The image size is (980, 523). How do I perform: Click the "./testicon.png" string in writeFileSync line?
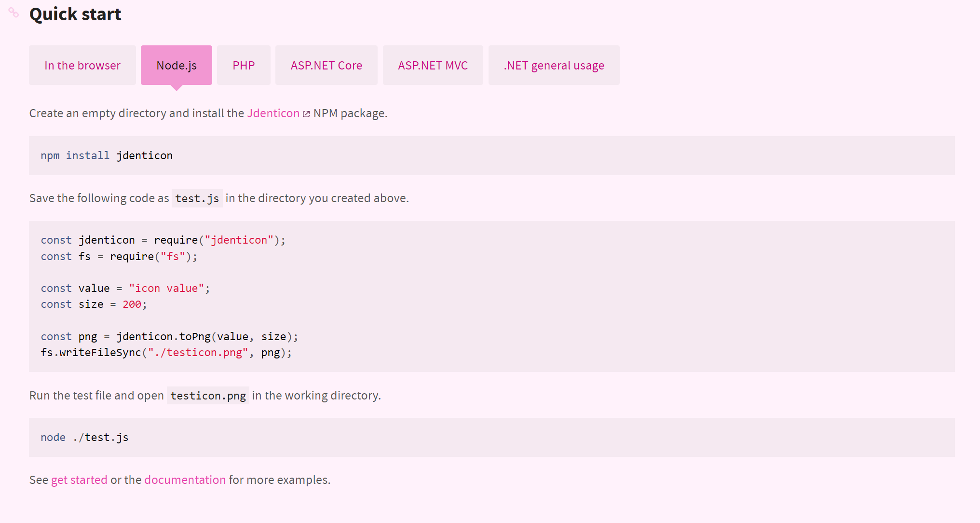(x=198, y=352)
